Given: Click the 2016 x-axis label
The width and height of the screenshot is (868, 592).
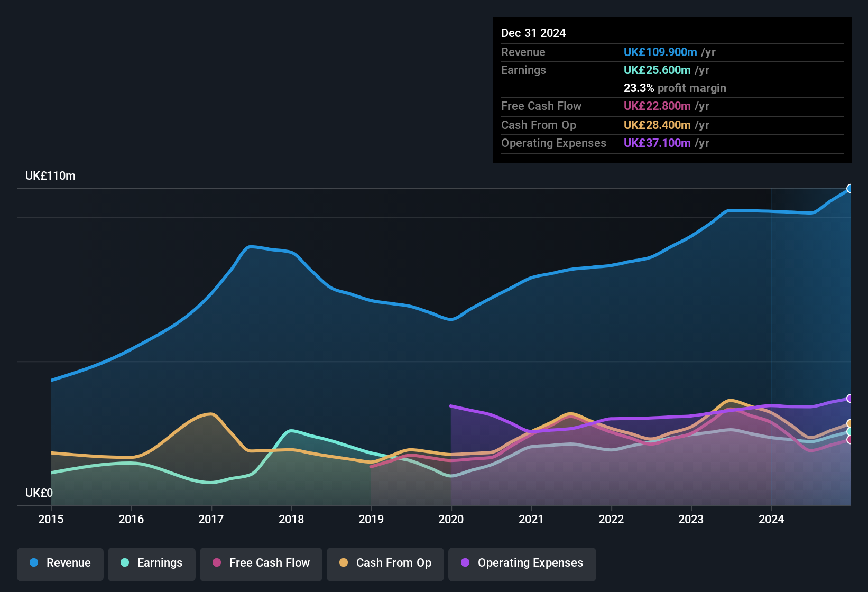Looking at the screenshot, I should pos(131,520).
